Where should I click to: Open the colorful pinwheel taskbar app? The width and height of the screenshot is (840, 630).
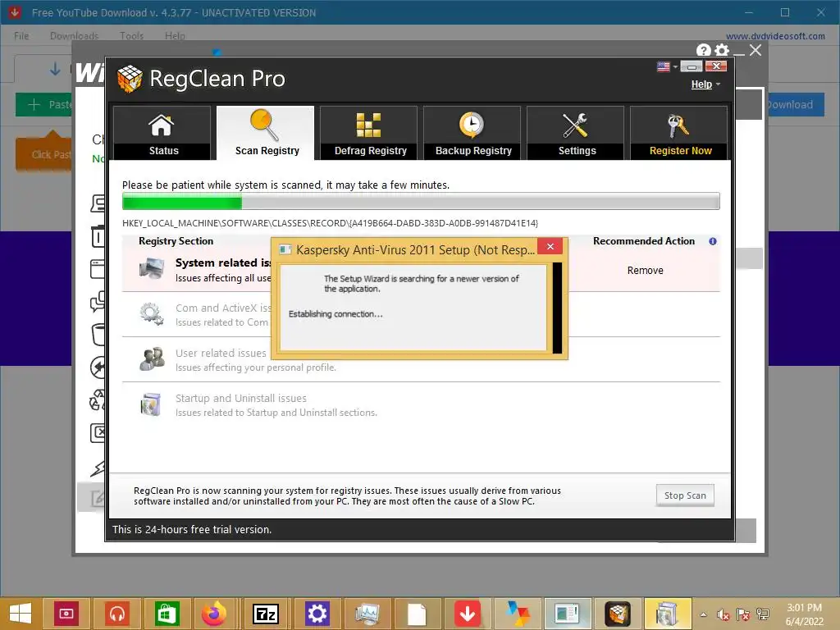click(518, 614)
